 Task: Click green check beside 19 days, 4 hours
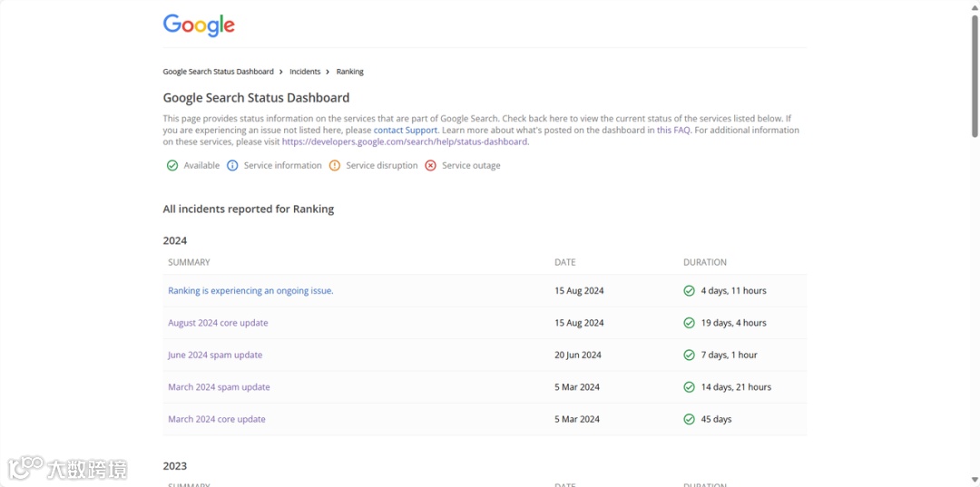(690, 323)
